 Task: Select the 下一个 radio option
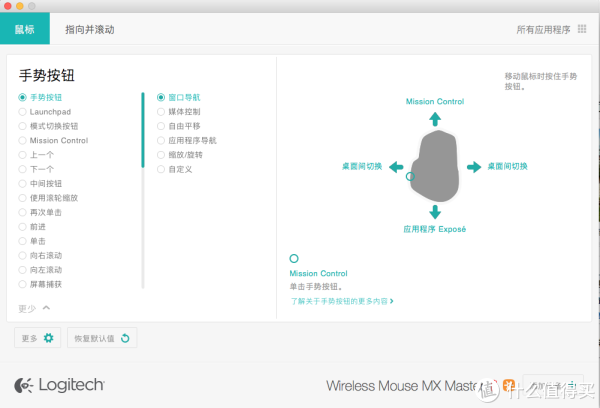click(x=22, y=169)
